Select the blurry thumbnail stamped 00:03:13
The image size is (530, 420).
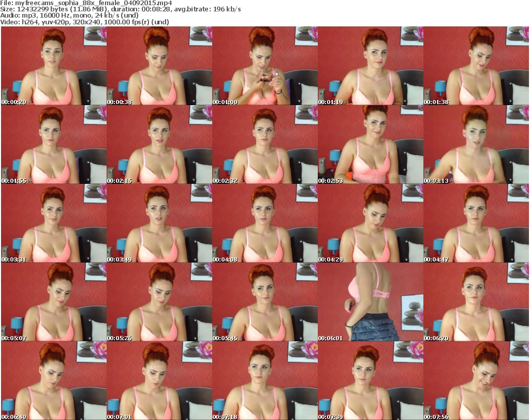coord(476,144)
